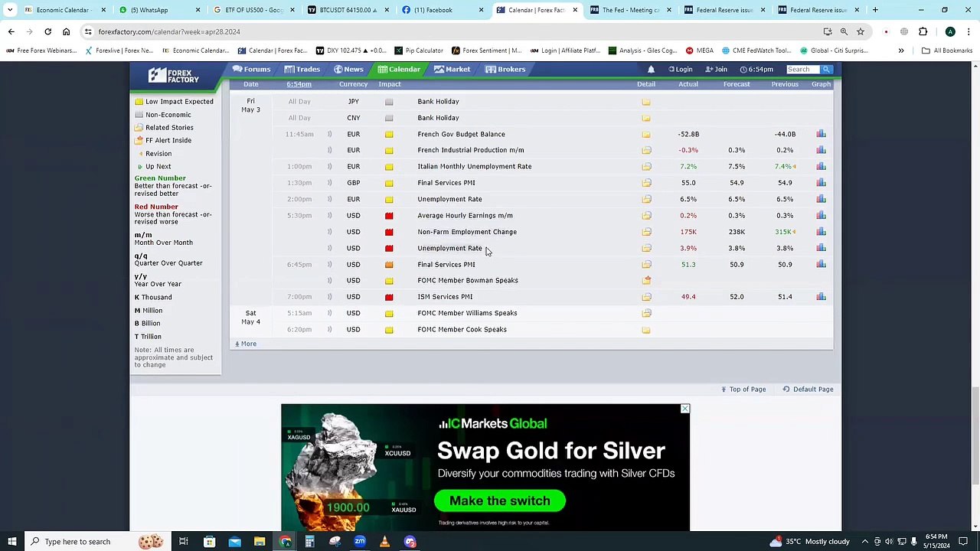Open the browser tab search dropdown
This screenshot has height=551, width=980.
click(x=10, y=10)
